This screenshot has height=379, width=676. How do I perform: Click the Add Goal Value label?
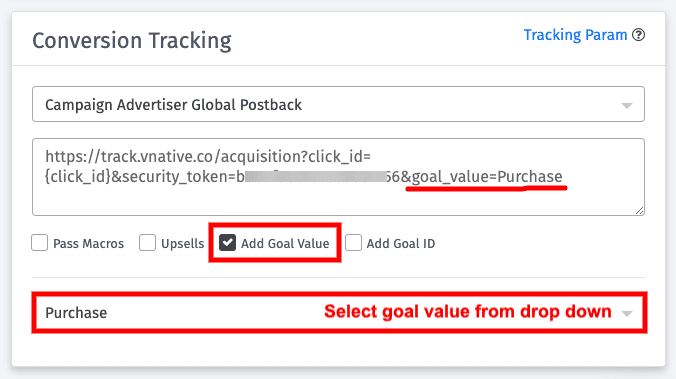(285, 244)
